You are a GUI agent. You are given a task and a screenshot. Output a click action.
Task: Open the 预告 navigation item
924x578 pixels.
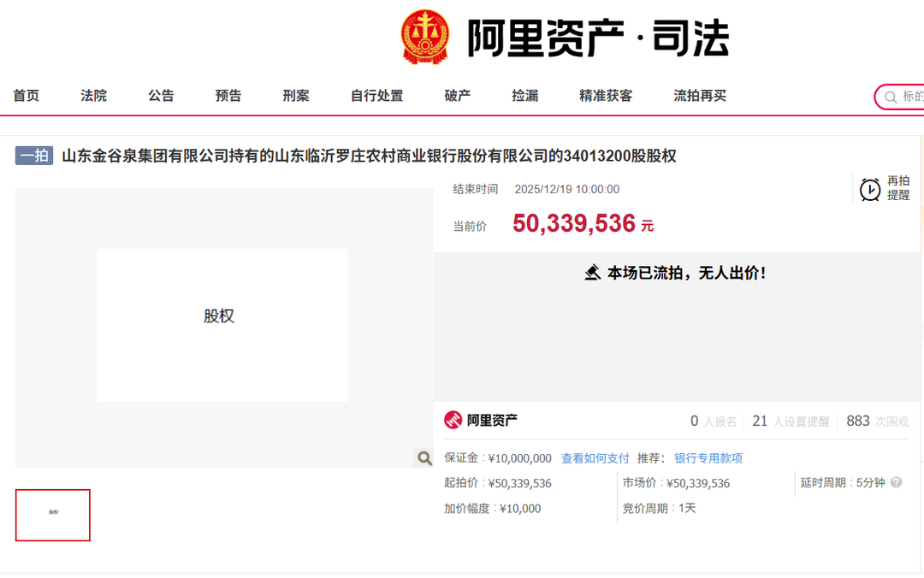(228, 96)
